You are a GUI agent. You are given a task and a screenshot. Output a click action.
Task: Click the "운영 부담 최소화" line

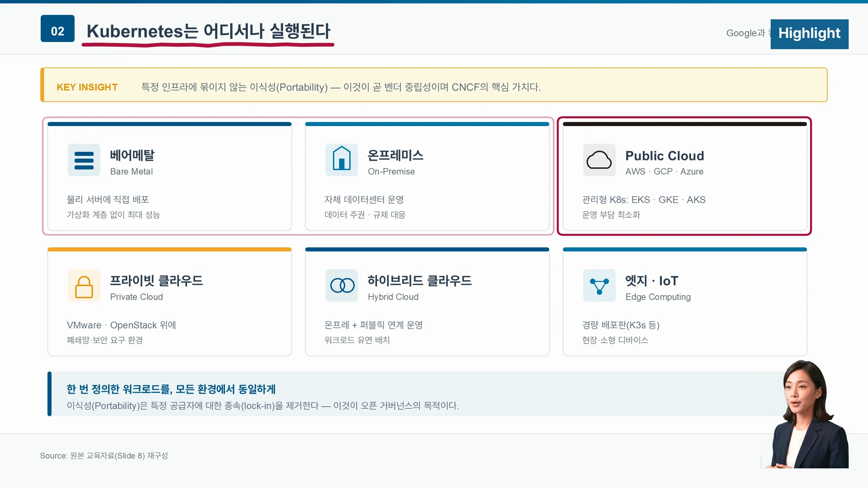point(611,215)
